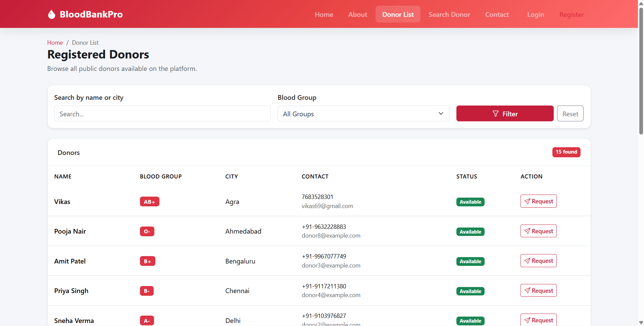Send a Request to Pooja Nair
The height and width of the screenshot is (326, 644).
coord(539,231)
